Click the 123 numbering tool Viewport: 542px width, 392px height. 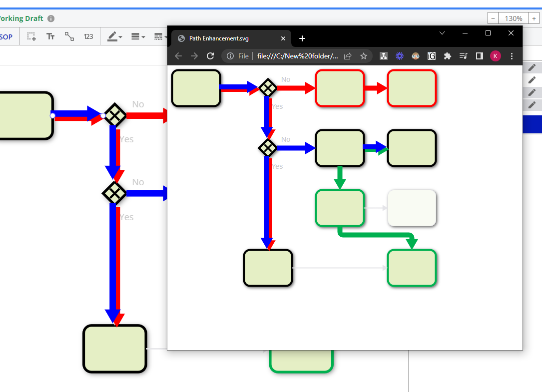(x=88, y=36)
